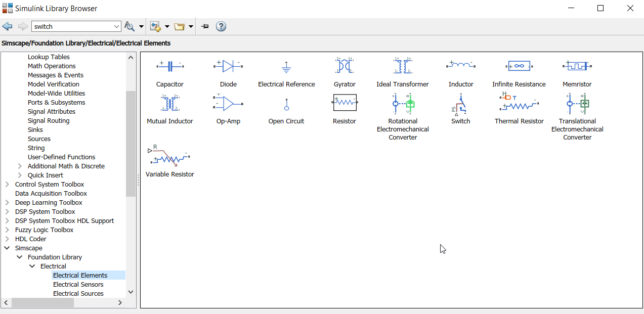Select the Gyrator block icon
This screenshot has height=314, width=644.
pyautogui.click(x=345, y=66)
